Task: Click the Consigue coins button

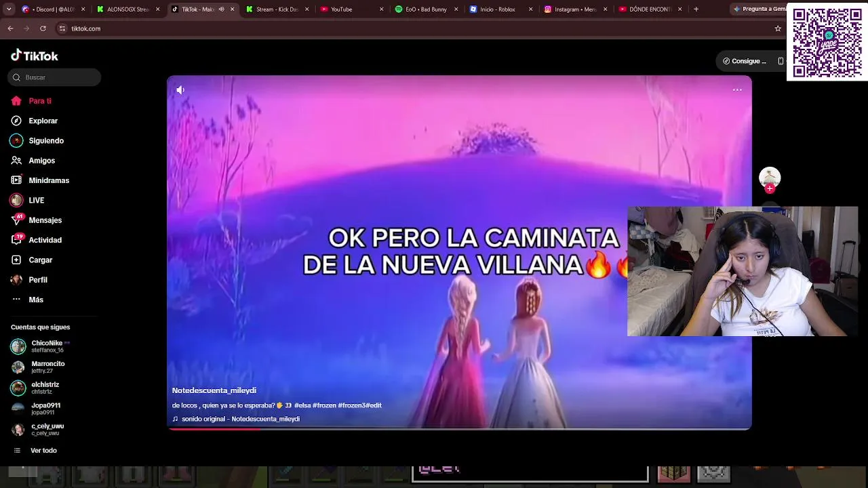Action: [745, 61]
